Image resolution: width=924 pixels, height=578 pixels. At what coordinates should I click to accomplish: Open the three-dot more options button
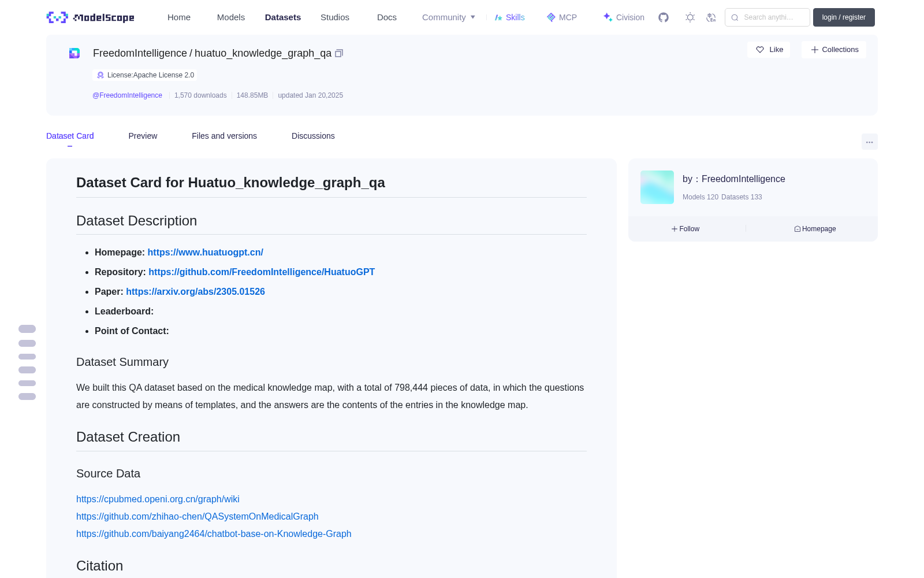click(x=870, y=142)
